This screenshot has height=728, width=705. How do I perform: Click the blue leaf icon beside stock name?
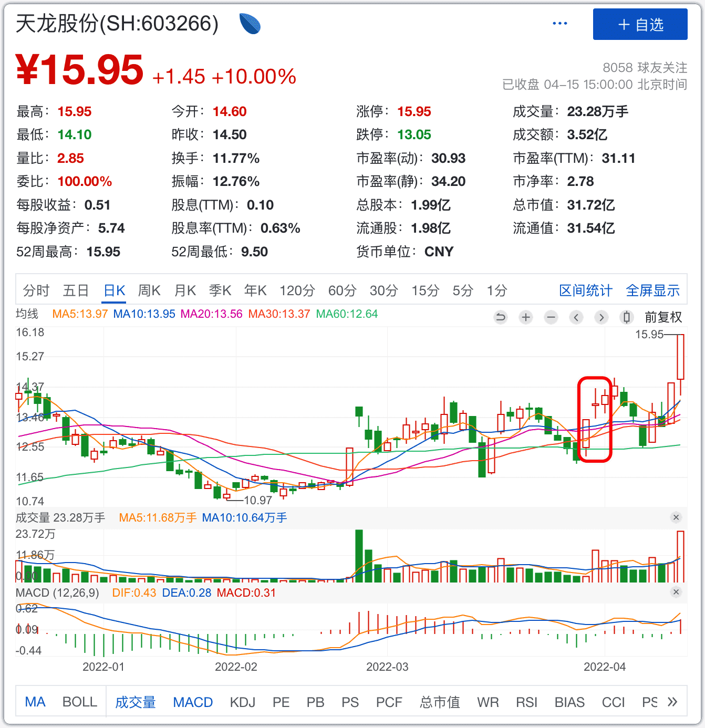pyautogui.click(x=250, y=24)
